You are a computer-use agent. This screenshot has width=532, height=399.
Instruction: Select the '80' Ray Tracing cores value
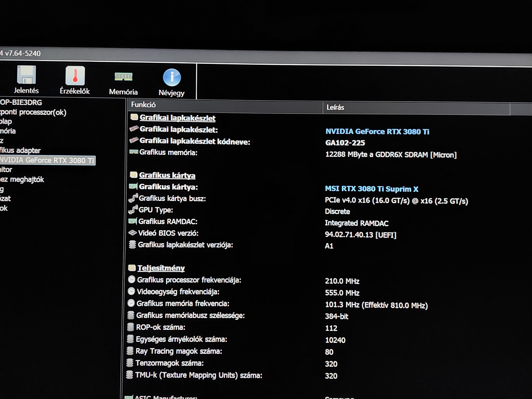(329, 352)
